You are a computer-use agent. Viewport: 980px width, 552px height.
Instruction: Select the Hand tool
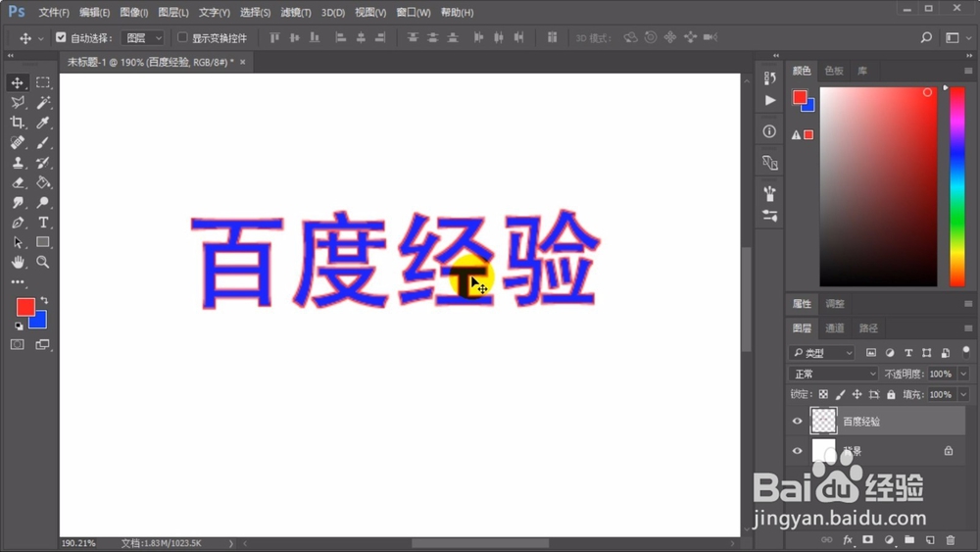pos(17,262)
